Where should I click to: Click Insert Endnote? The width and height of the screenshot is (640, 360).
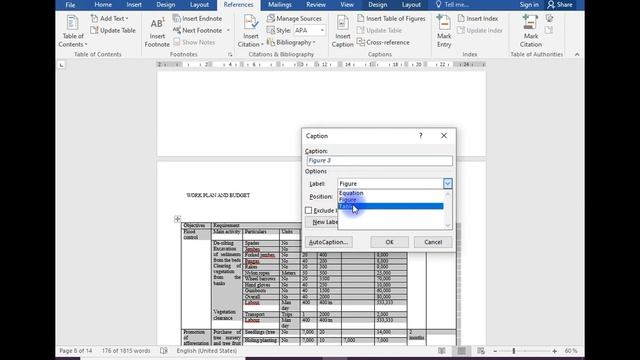click(x=198, y=18)
